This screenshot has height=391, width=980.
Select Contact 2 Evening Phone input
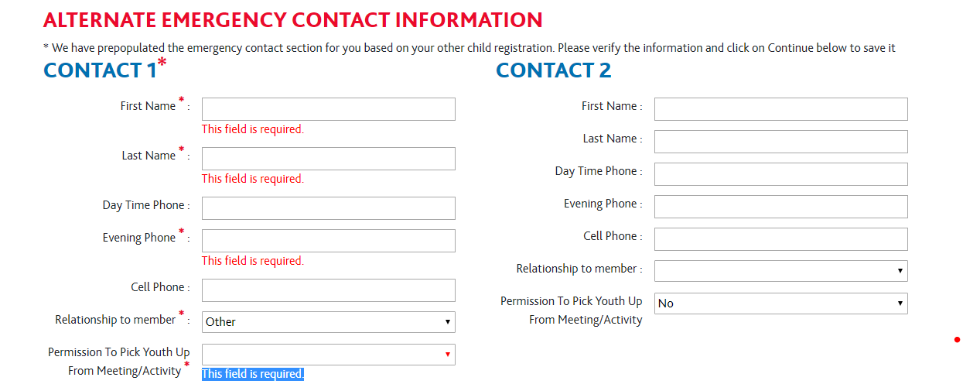(x=780, y=207)
